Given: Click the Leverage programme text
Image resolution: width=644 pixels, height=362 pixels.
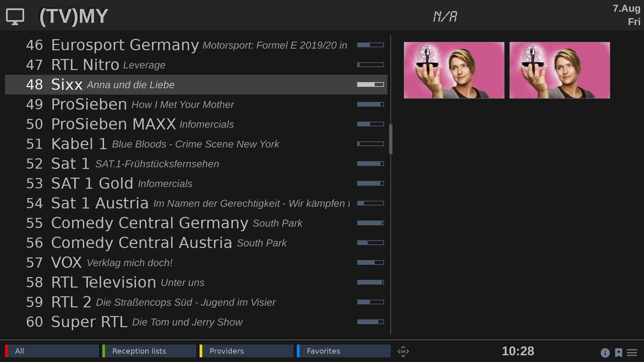Looking at the screenshot, I should point(144,65).
